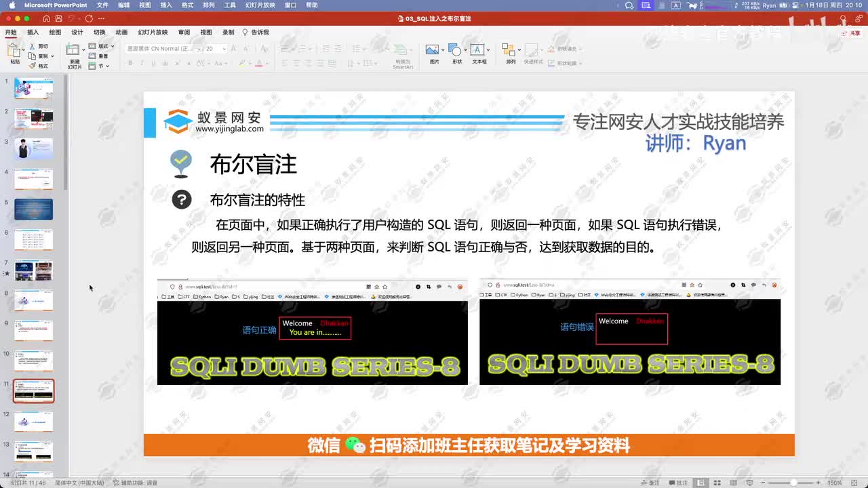Open the 节 section dropdown
Image resolution: width=868 pixels, height=488 pixels.
click(99, 66)
